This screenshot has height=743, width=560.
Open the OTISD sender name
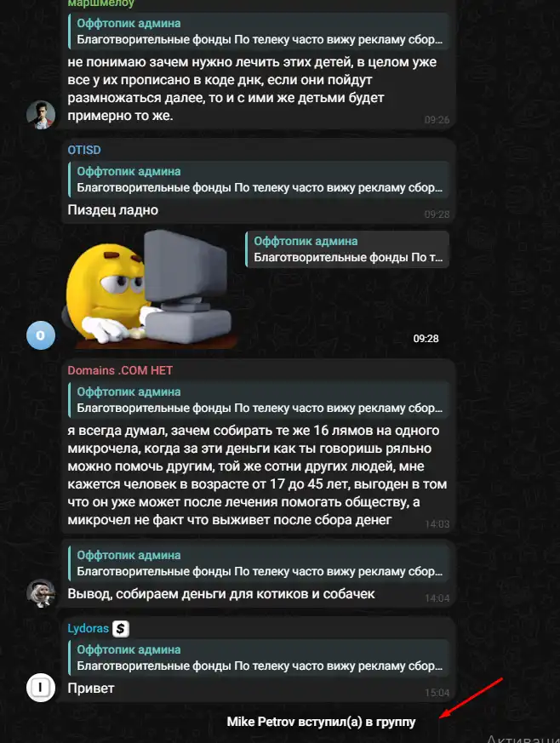point(84,150)
